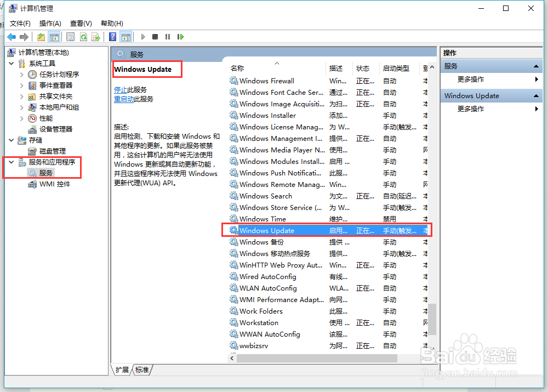The height and width of the screenshot is (392, 548).
Task: Click the Forward arrow toolbar icon
Action: 24,37
